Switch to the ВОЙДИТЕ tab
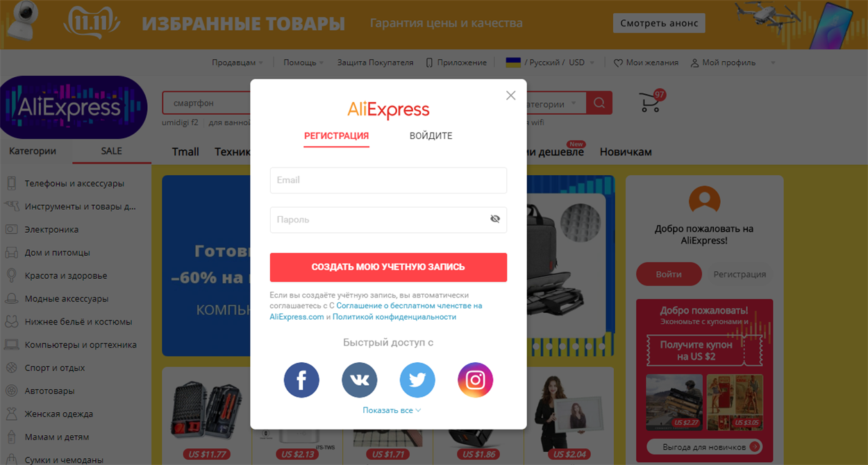 coord(431,136)
